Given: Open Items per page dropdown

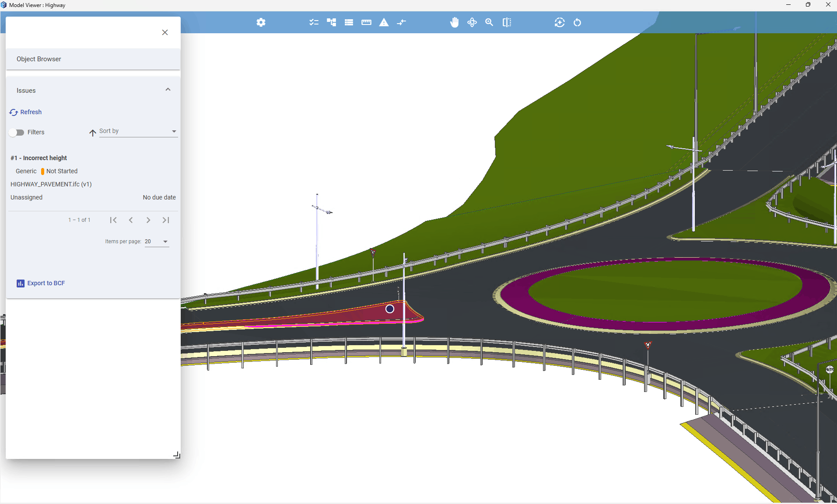Looking at the screenshot, I should [x=157, y=241].
